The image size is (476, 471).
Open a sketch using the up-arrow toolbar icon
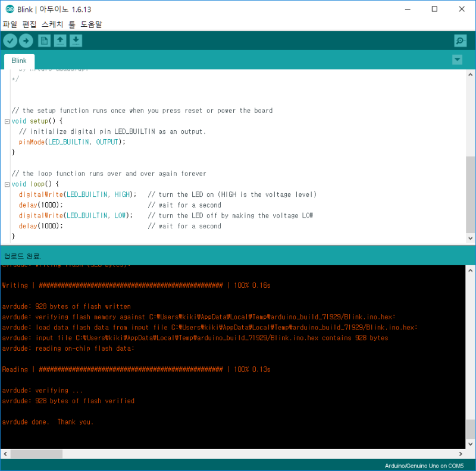(x=59, y=40)
